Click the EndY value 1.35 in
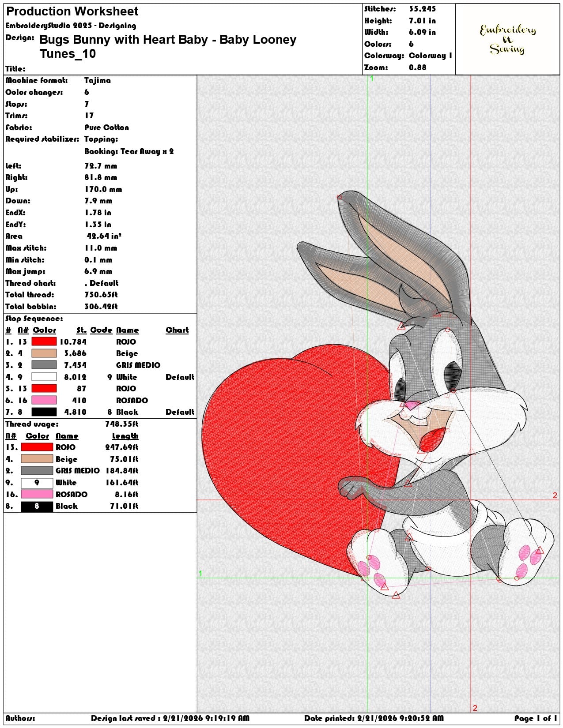Viewport: 563px width, 728px height. pos(98,225)
